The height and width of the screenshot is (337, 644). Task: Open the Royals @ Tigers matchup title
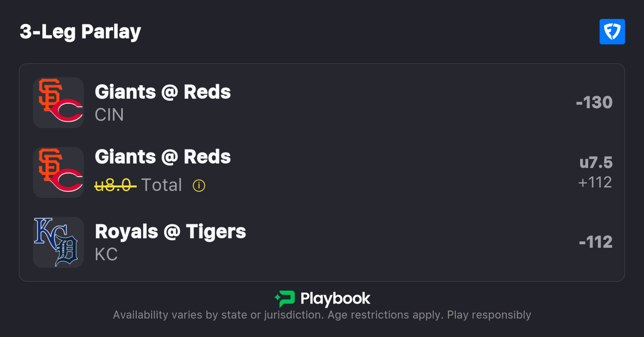point(170,232)
